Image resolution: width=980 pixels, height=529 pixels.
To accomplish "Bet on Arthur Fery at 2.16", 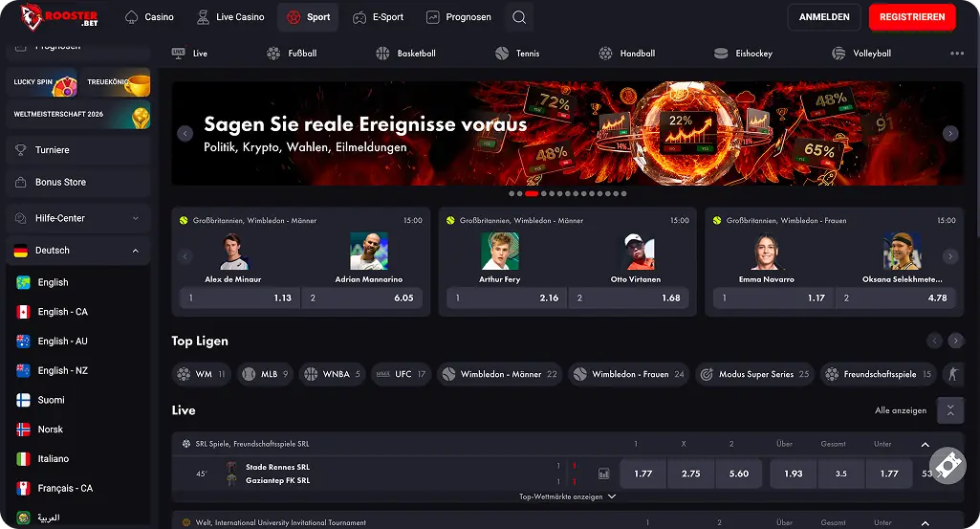I will tap(507, 298).
